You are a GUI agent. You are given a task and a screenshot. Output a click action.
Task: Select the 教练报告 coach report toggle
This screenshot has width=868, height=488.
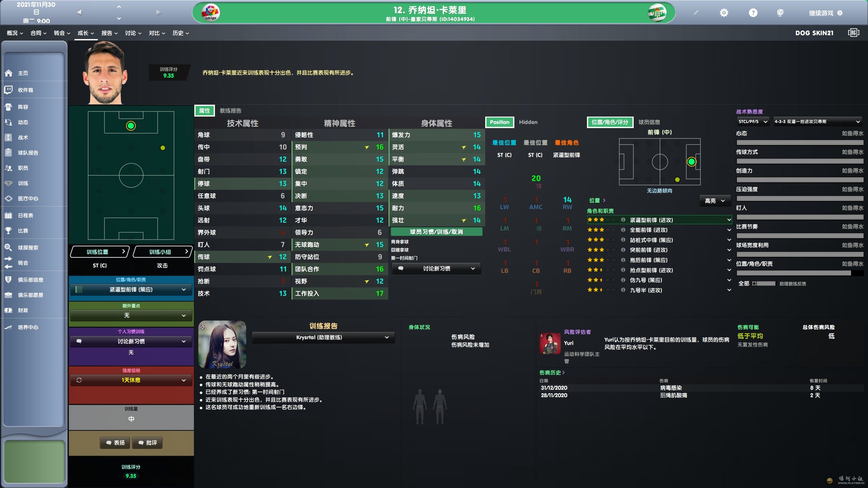pyautogui.click(x=230, y=110)
